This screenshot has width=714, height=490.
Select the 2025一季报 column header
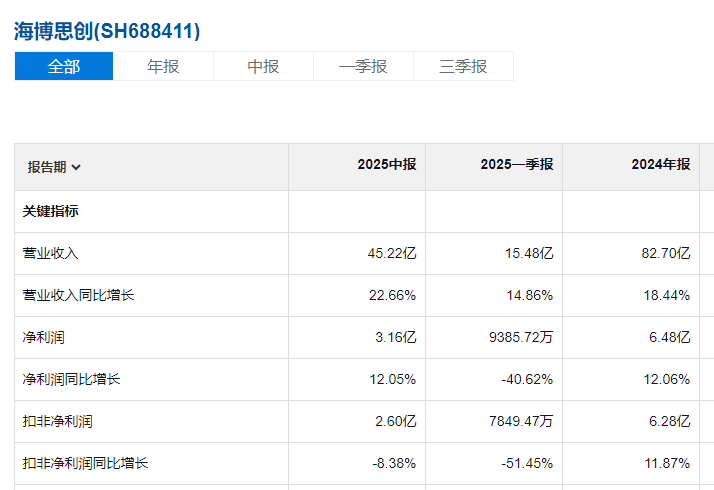click(x=516, y=165)
